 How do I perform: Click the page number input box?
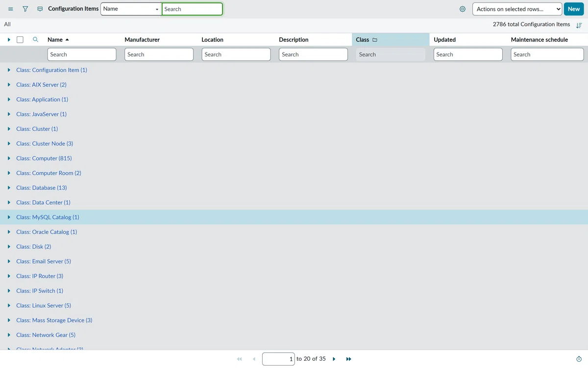(x=278, y=359)
